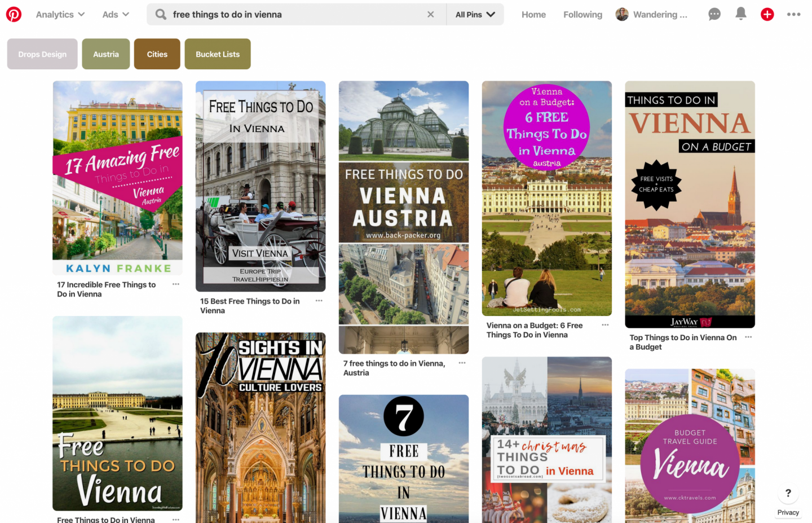Open the 6 FREE Things To Do pin image
This screenshot has width=812, height=523.
547,199
